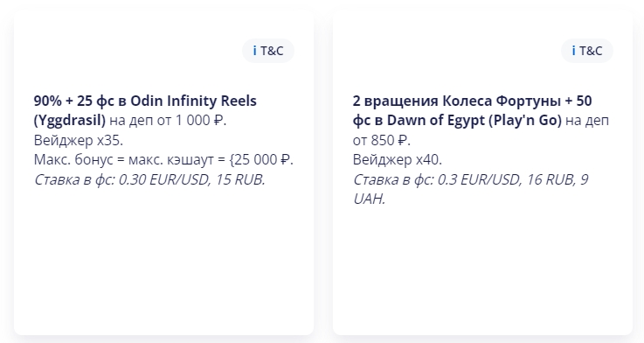Click the info icon on the Dawn of Egypt card

click(x=573, y=51)
